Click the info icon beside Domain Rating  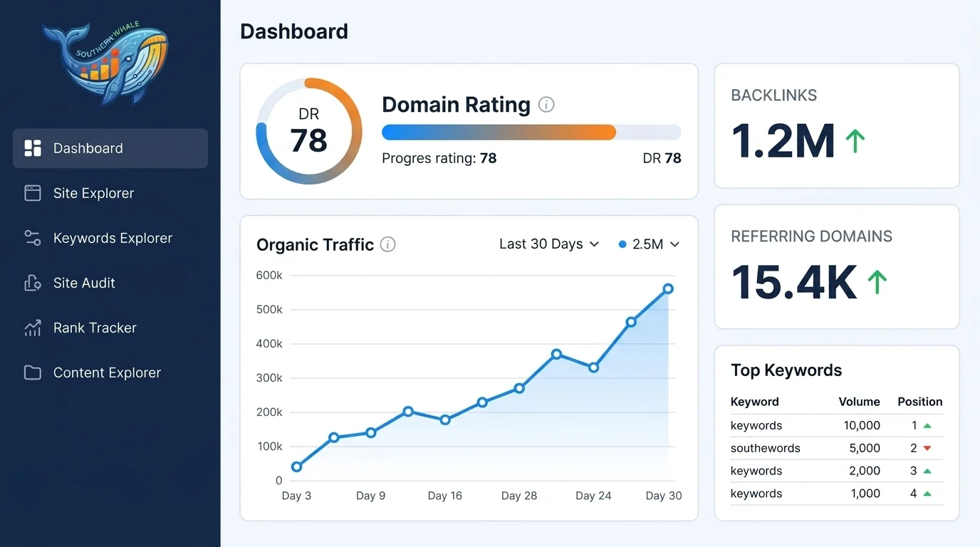click(546, 105)
